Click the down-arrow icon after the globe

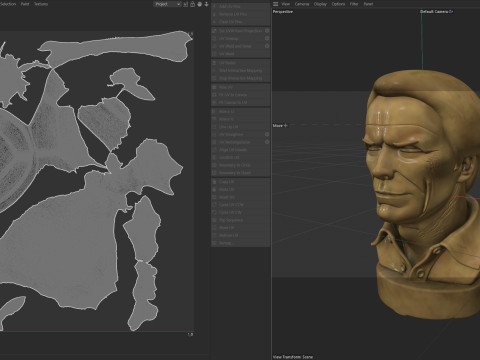[x=206, y=4]
